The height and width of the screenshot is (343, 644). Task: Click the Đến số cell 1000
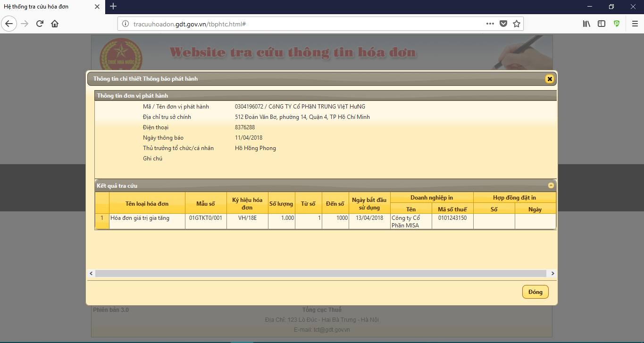pos(335,222)
